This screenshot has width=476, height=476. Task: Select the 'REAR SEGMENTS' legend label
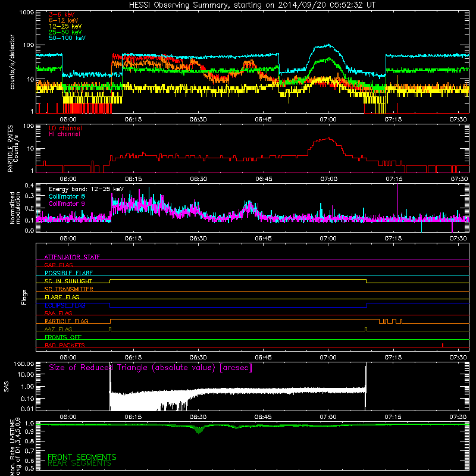(80, 464)
